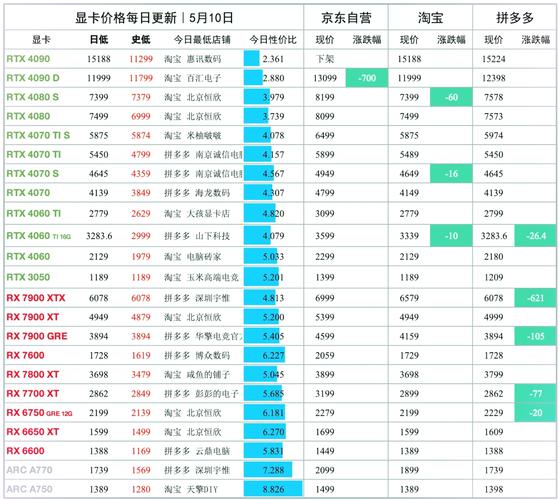This screenshot has width=559, height=500.
Task: Click the store name 拼多多 山下科技
Action: pyautogui.click(x=197, y=236)
